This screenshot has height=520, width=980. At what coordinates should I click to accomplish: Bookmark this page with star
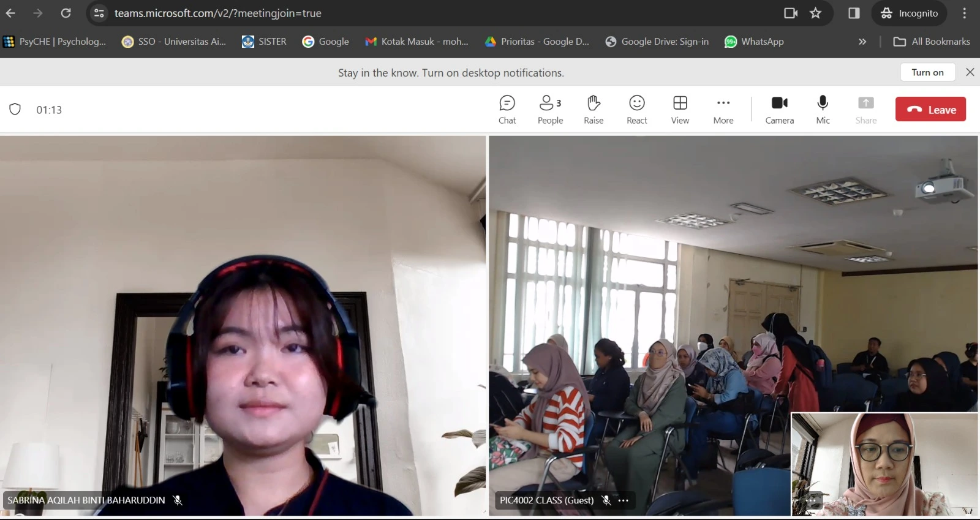pyautogui.click(x=816, y=13)
